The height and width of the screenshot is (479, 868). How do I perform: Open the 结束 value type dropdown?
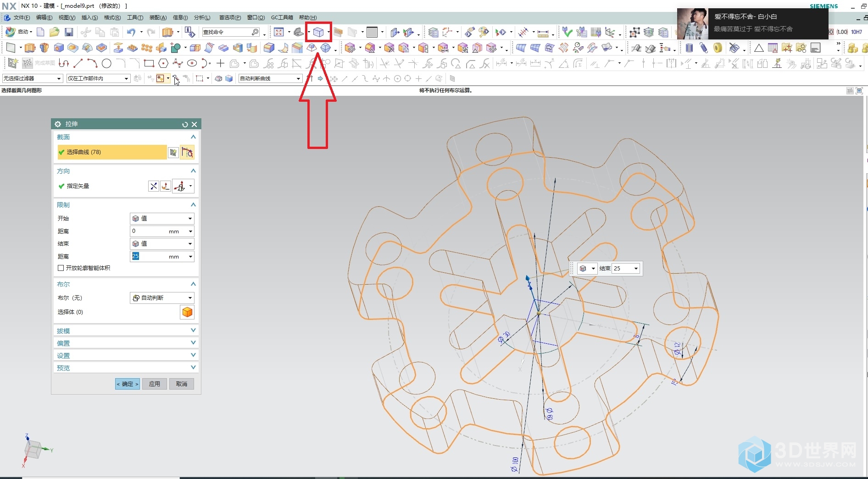pos(162,244)
